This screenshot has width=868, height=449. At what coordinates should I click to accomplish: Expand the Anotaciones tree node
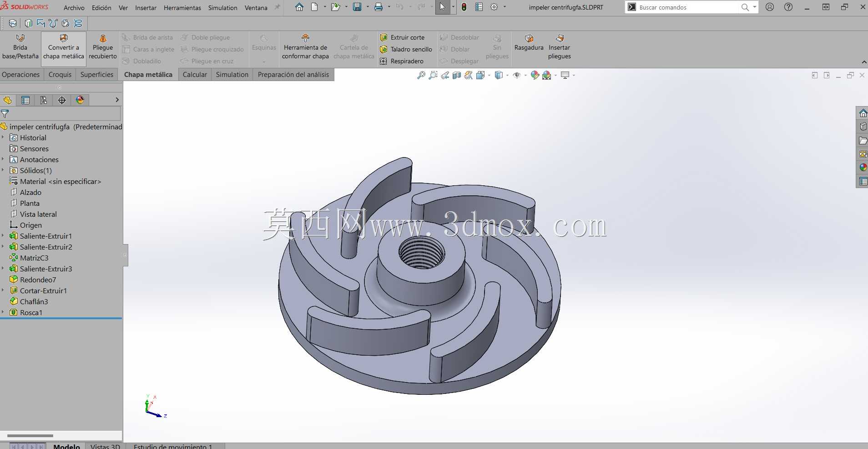pos(3,159)
